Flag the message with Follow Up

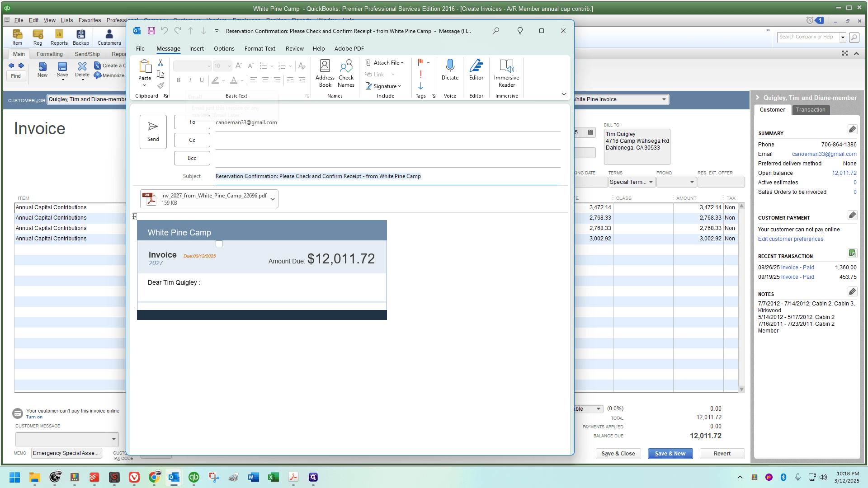point(421,62)
